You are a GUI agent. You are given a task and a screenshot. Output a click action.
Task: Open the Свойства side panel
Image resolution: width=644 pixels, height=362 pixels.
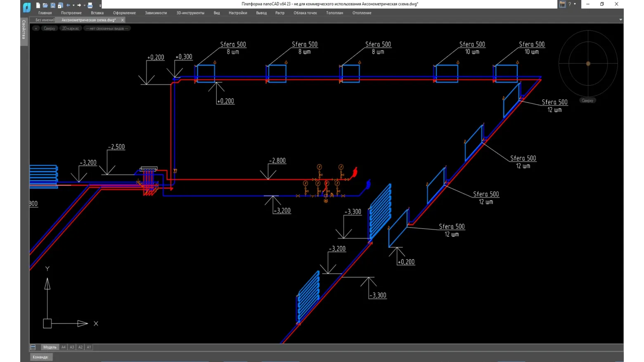24,30
